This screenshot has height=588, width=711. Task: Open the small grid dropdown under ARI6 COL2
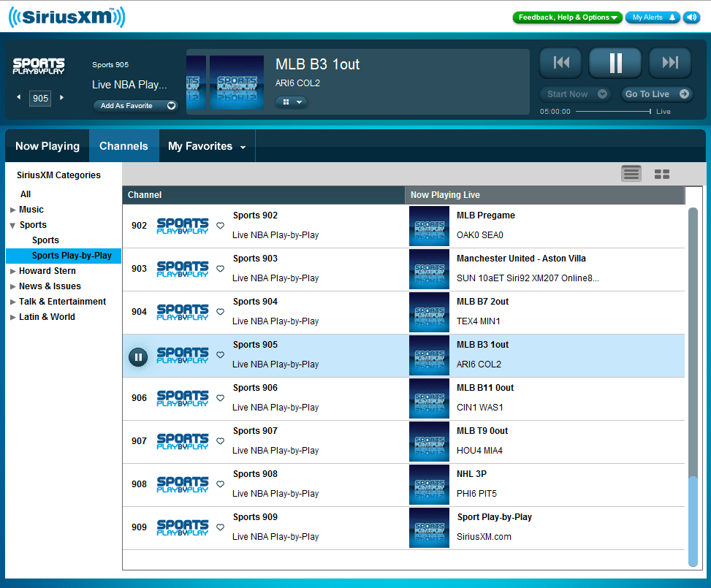pyautogui.click(x=291, y=102)
